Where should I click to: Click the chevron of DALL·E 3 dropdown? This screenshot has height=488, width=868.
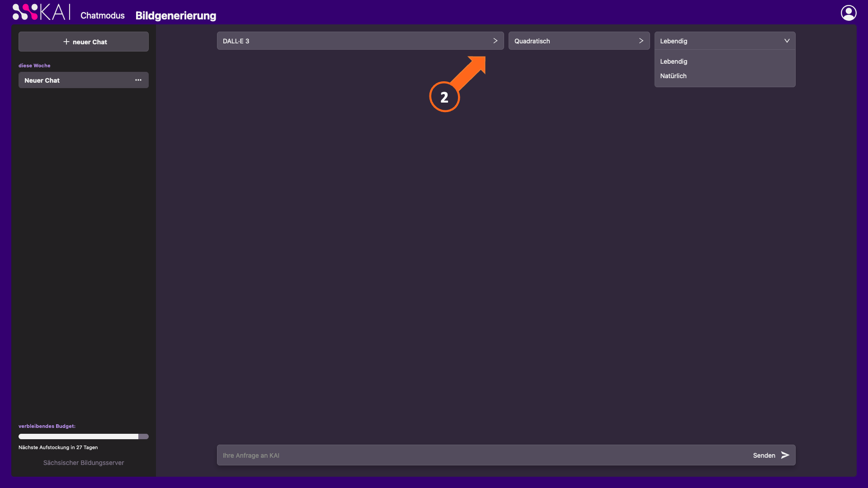click(x=495, y=41)
